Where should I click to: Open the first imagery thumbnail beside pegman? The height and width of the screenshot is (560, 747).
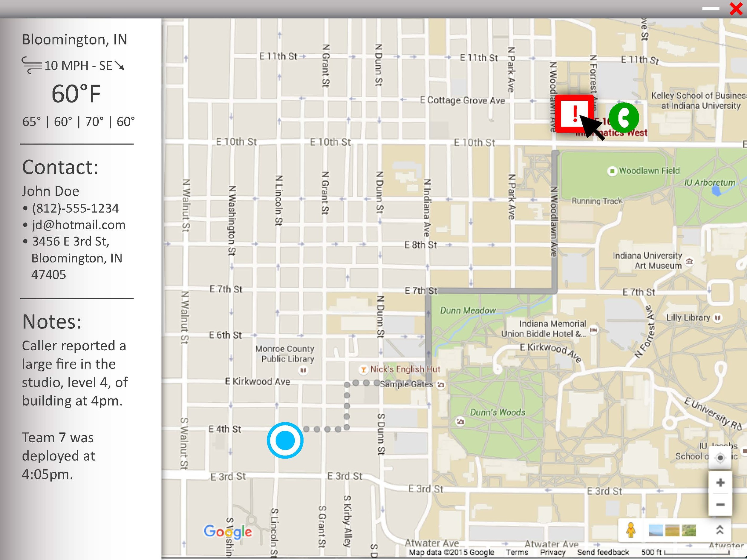[656, 530]
